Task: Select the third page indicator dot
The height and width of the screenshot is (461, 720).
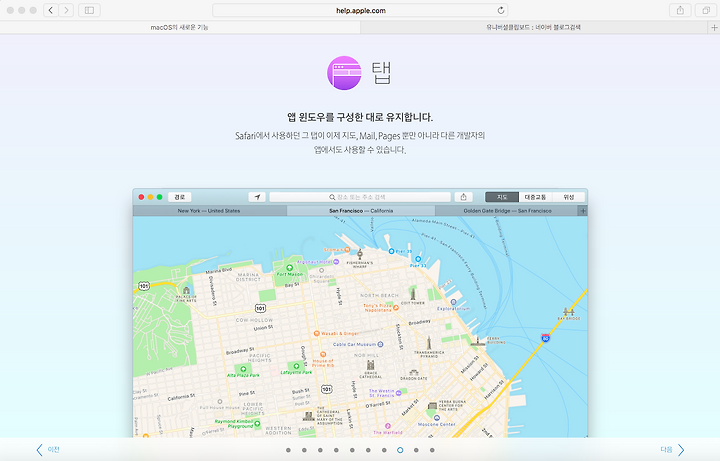Action: (x=321, y=450)
